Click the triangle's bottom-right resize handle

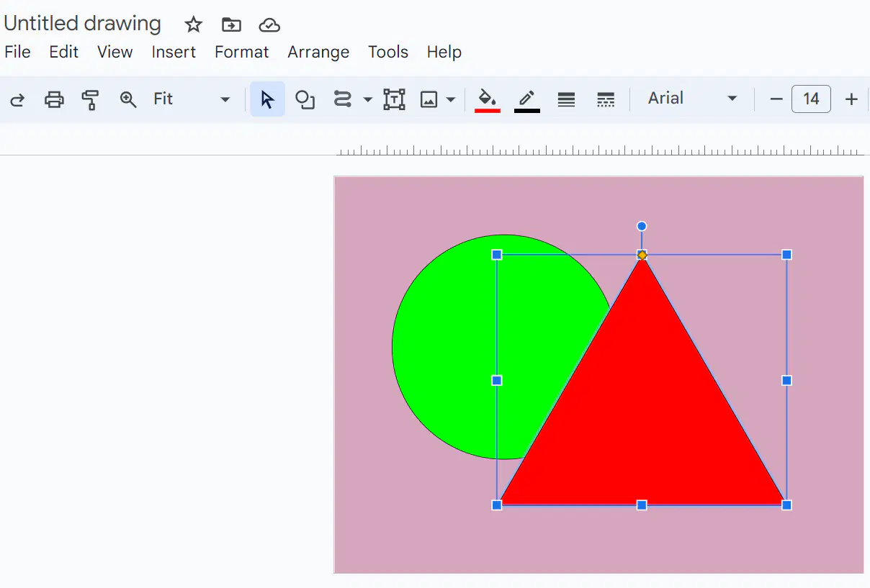pyautogui.click(x=787, y=505)
